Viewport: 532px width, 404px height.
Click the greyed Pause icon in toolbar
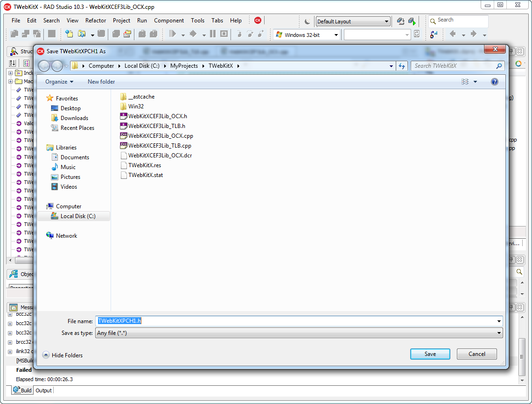(213, 34)
